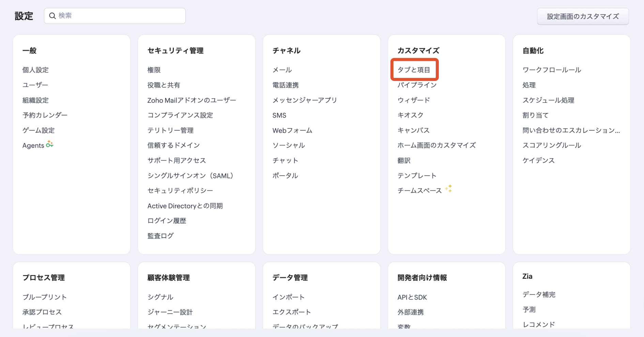Open 監査ログ security link
Image resolution: width=644 pixels, height=337 pixels.
click(x=160, y=236)
